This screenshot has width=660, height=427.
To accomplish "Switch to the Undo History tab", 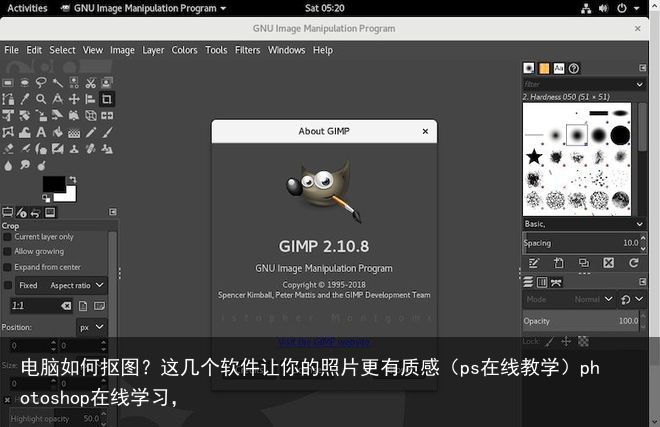I will tap(35, 213).
